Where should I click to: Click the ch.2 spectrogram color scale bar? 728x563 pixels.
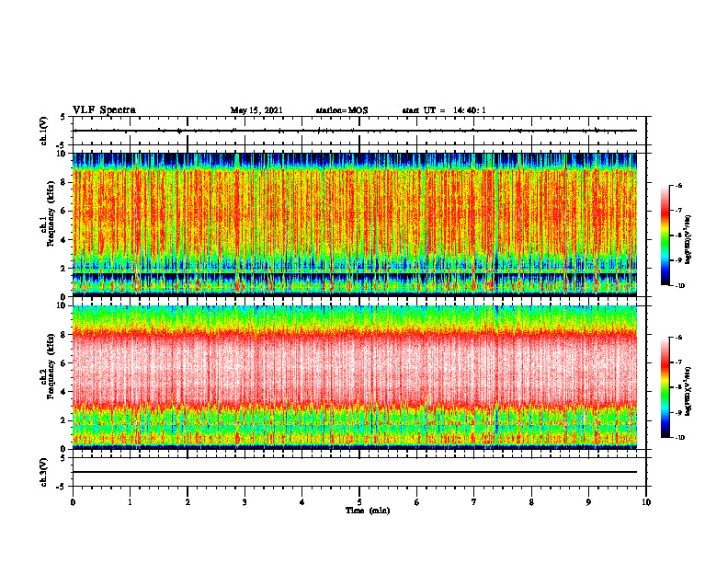click(x=665, y=387)
